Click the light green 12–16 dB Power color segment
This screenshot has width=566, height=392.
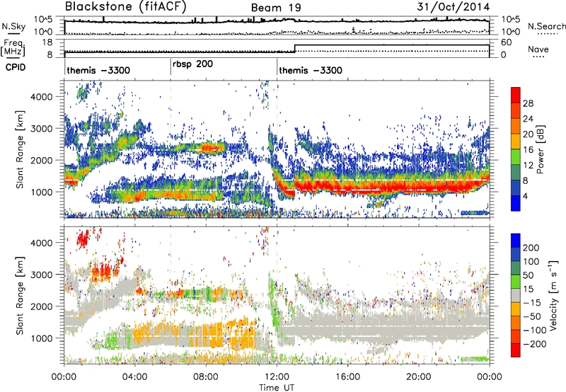point(516,157)
